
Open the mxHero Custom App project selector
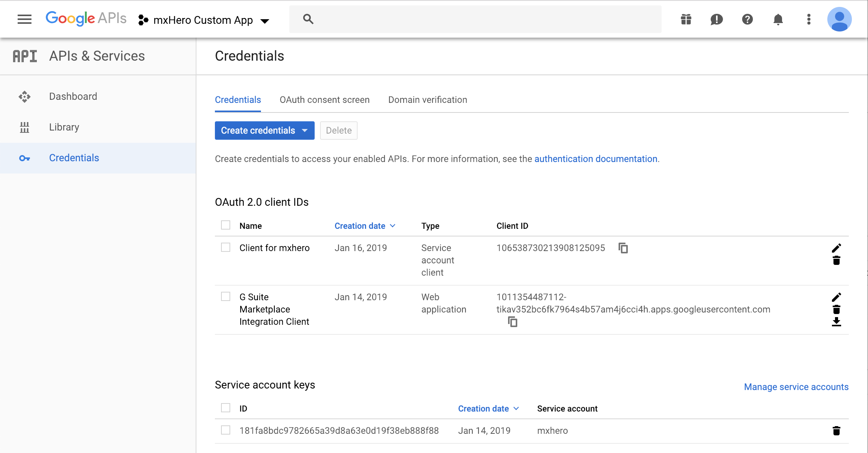(204, 20)
